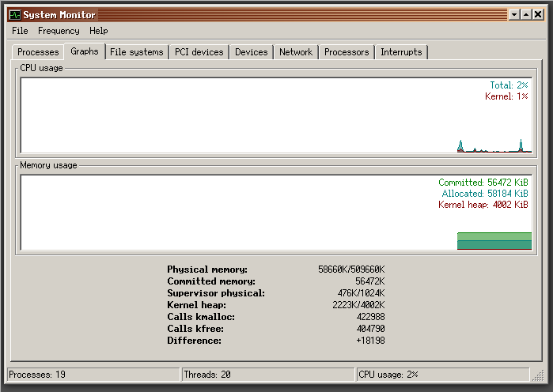Viewport: 553px width, 392px height.
Task: Click the bold 'Kernel heap:' label
Action: tap(196, 305)
